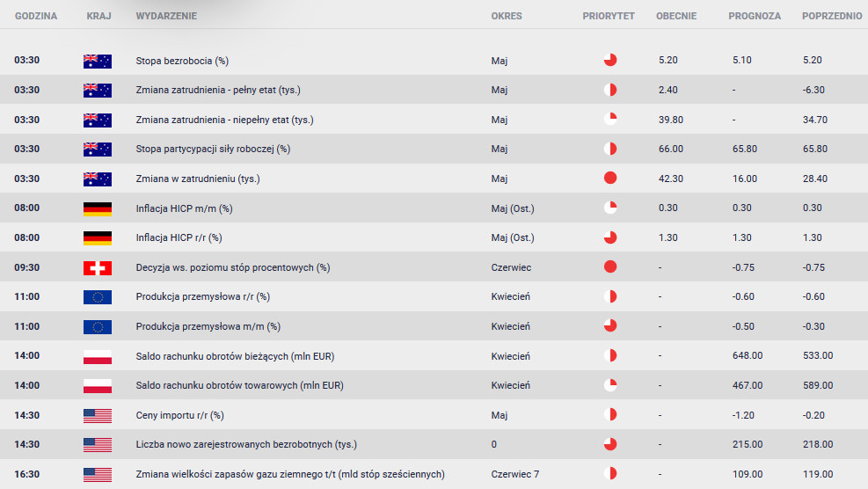Click the Polish flag for Saldo rachunku obrotów bieżących
Image resolution: width=868 pixels, height=489 pixels.
[x=98, y=357]
